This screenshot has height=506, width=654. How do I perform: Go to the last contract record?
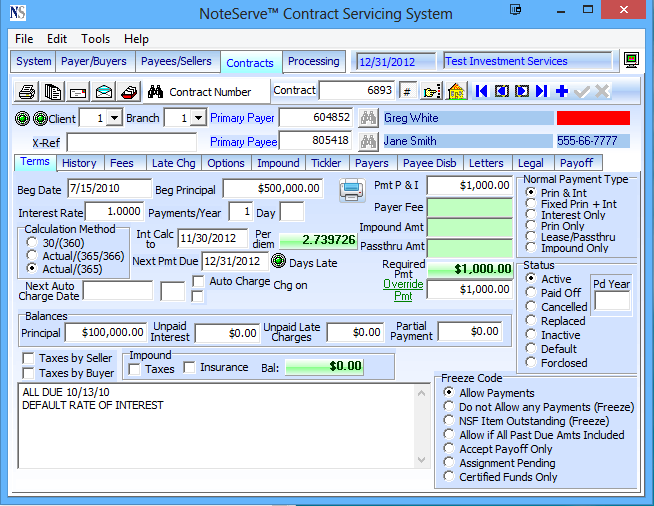(541, 91)
